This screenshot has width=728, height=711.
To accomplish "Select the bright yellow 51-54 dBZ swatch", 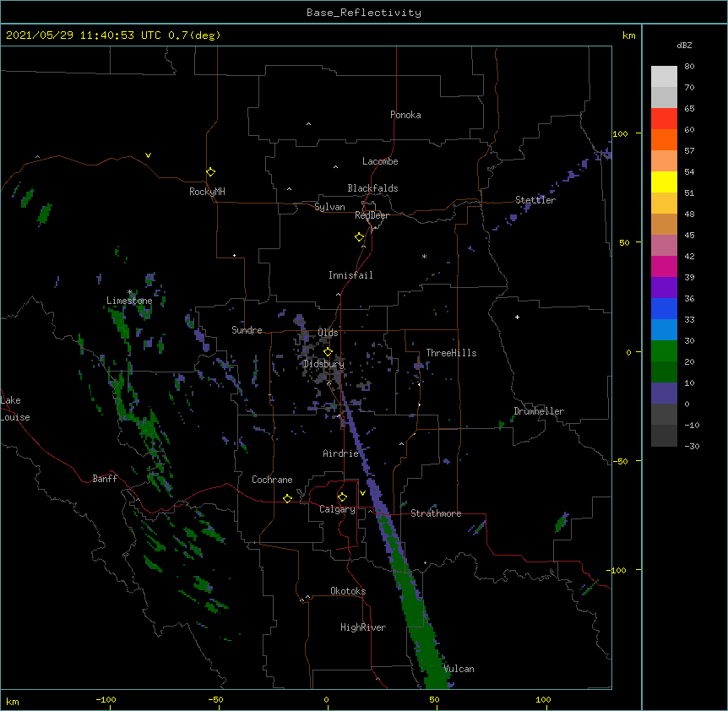I will [664, 182].
